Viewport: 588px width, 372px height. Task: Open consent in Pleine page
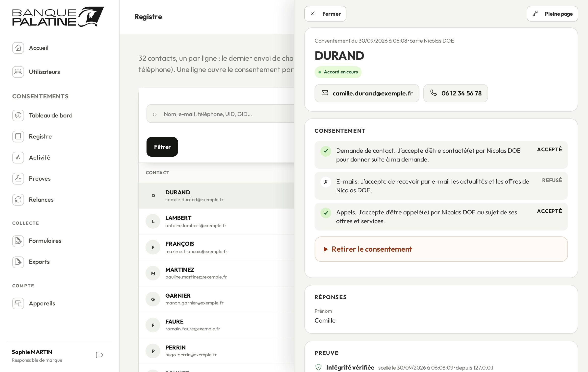click(x=552, y=14)
